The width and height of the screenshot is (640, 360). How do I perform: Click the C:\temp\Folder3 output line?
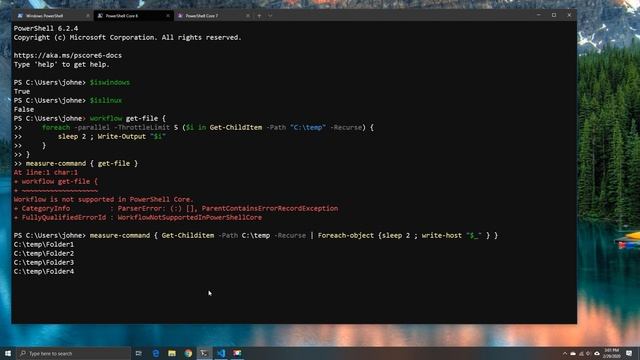coord(44,262)
